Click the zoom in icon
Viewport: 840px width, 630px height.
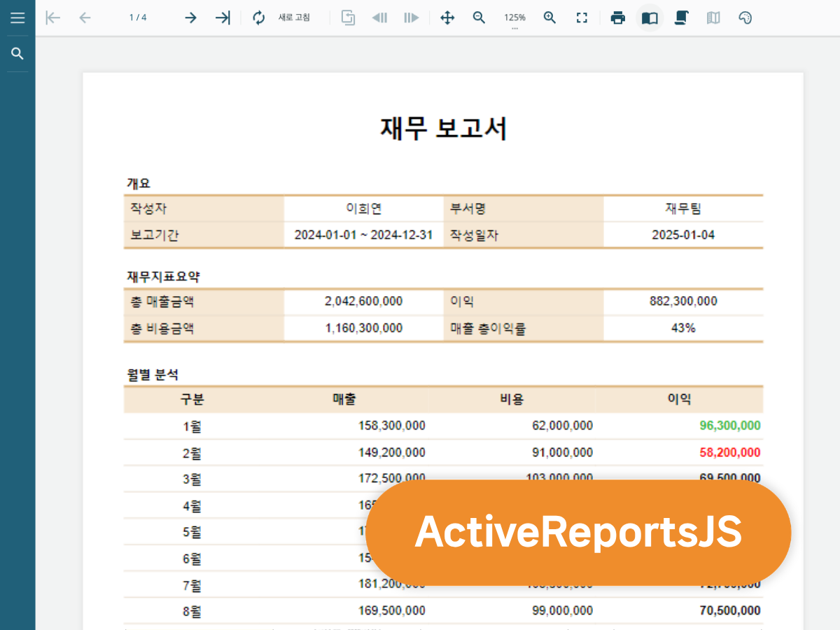(x=550, y=17)
